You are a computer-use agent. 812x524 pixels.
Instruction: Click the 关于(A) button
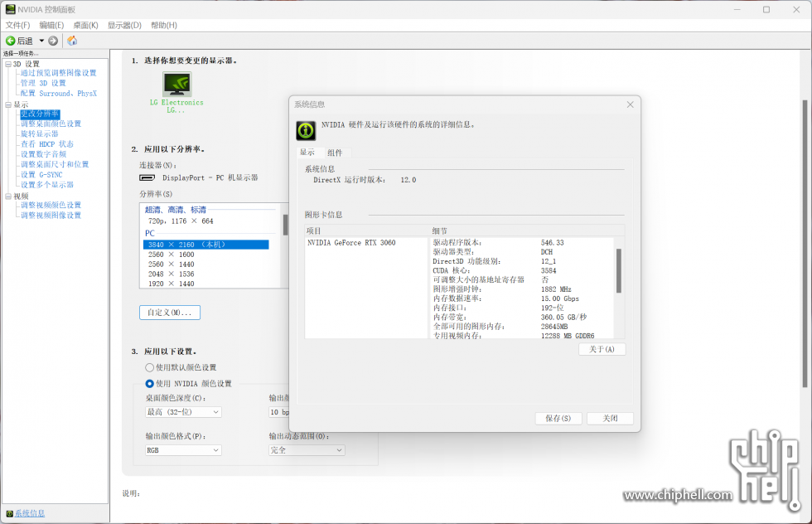coord(602,349)
